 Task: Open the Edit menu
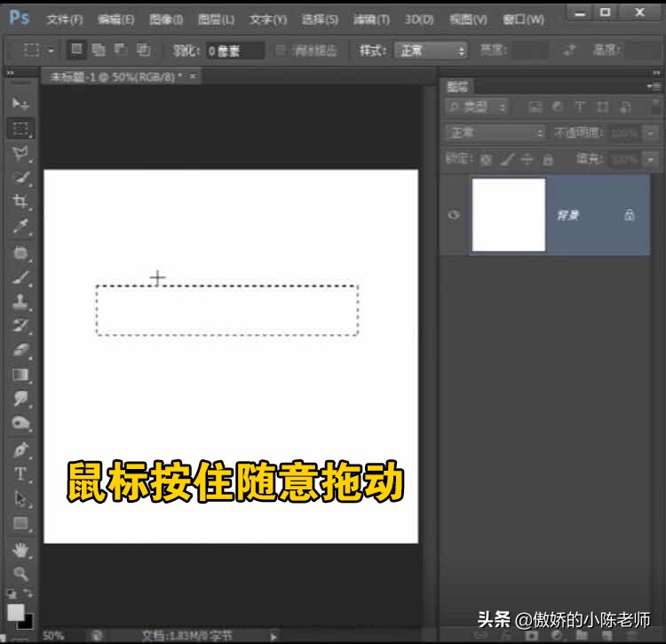(x=116, y=20)
